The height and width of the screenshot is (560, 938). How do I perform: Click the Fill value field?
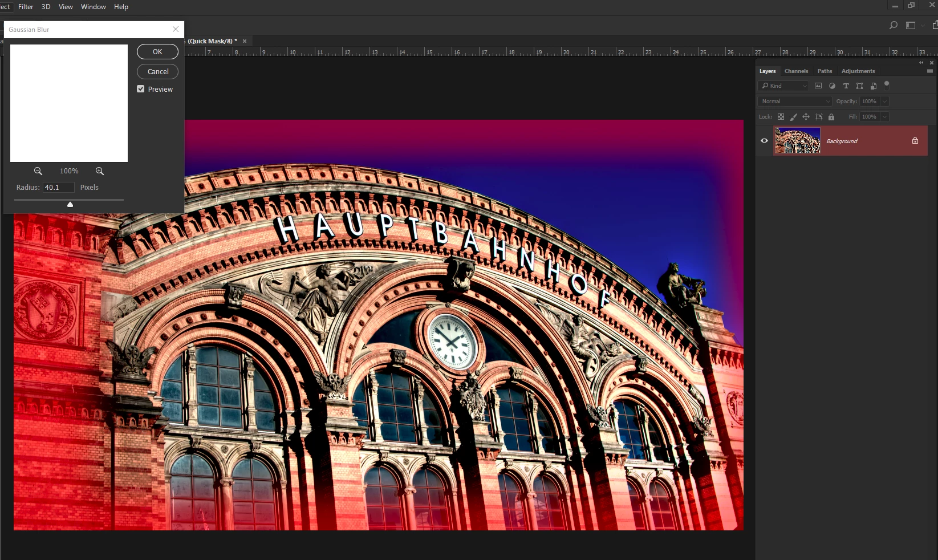point(870,117)
